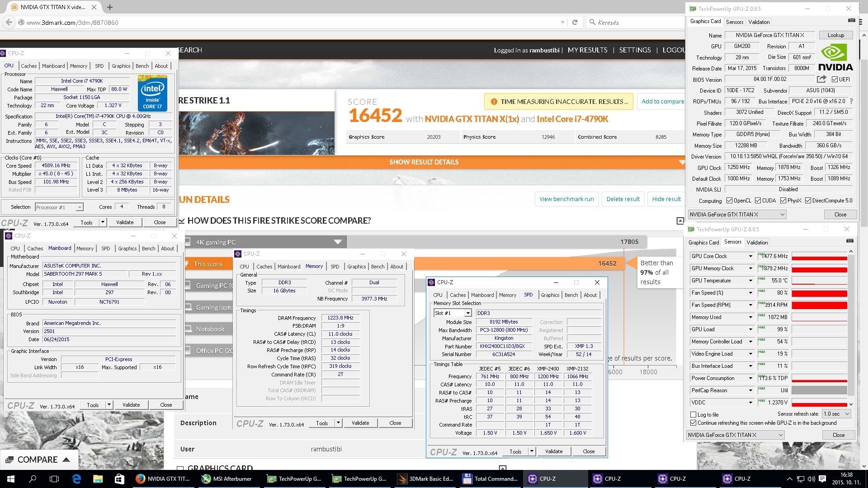
Task: Launch Microsoft Edge from taskbar
Action: 76,479
